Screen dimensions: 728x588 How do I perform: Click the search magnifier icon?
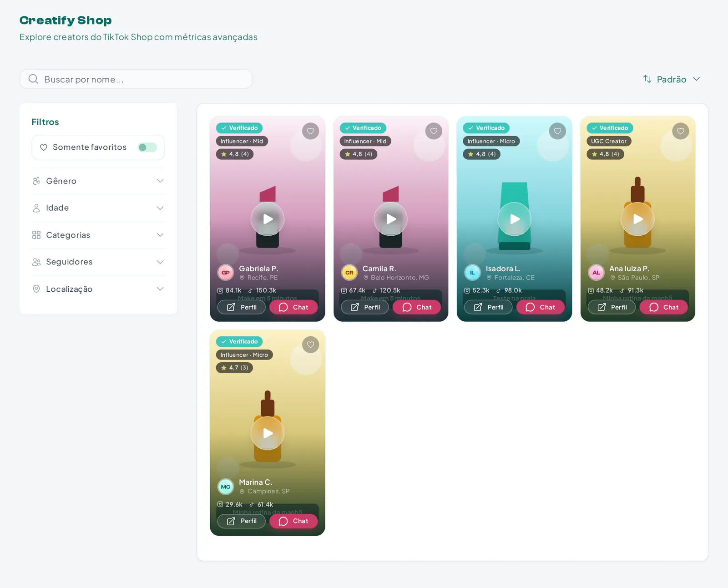pos(33,79)
